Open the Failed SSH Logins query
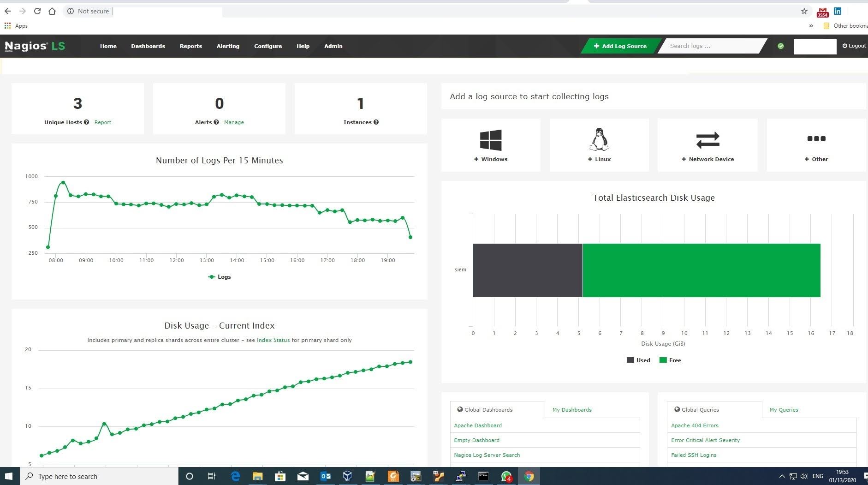Screen dimensions: 868x485 [694, 455]
